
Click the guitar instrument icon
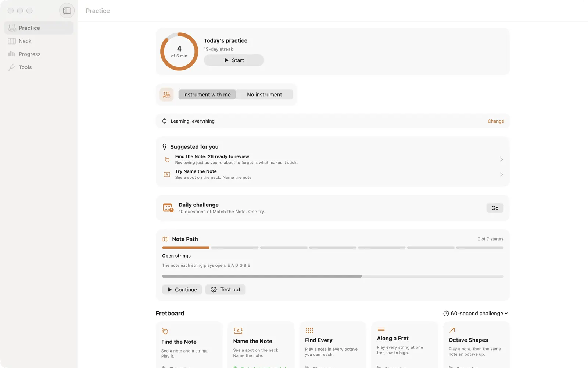pyautogui.click(x=166, y=95)
